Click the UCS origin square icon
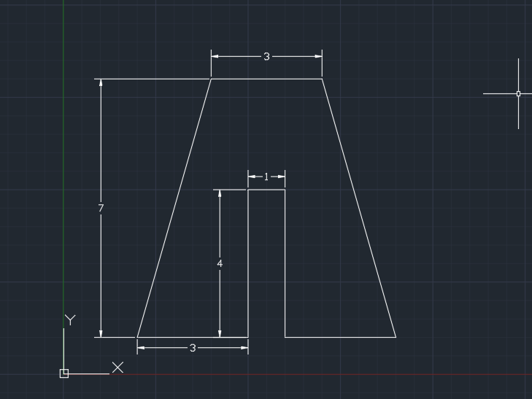This screenshot has height=399, width=532. pyautogui.click(x=64, y=373)
